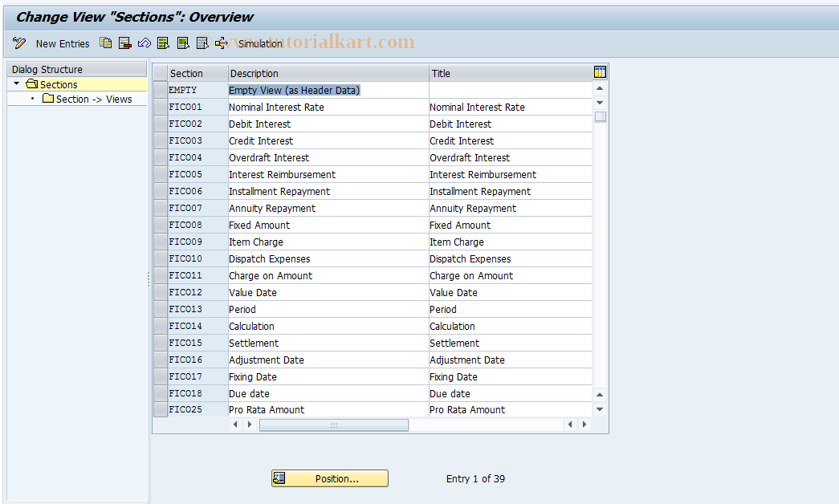This screenshot has width=839, height=504.
Task: Click the bottom scroll-down arrow
Action: pos(600,409)
